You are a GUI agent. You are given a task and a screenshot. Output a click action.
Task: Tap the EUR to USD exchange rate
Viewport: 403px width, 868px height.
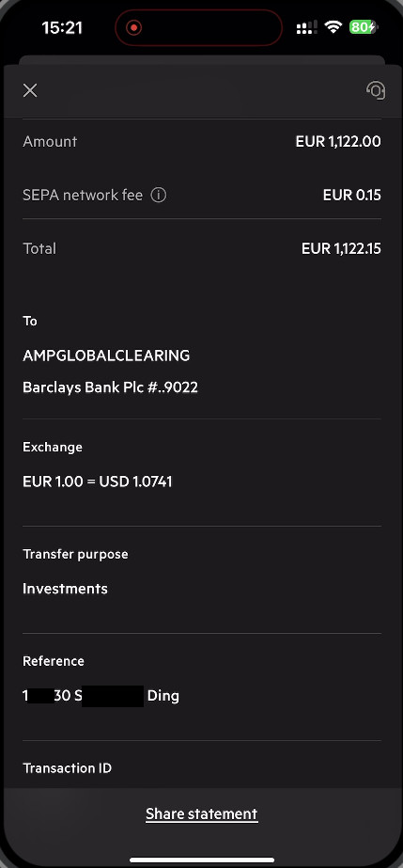click(98, 481)
